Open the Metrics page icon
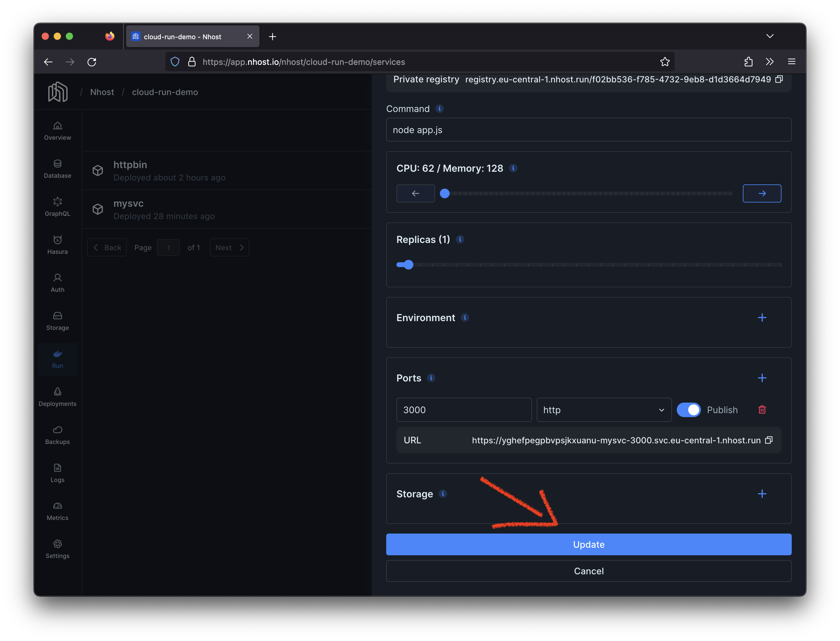Image resolution: width=840 pixels, height=641 pixels. click(x=57, y=511)
